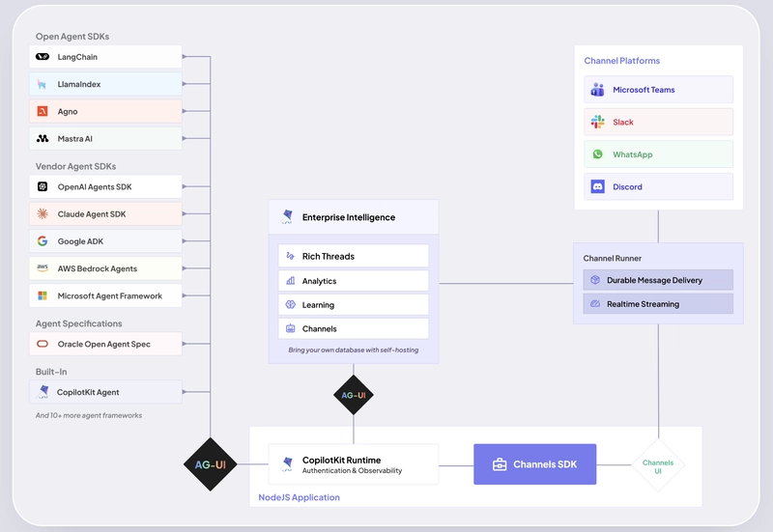Click the Microsoft Teams logo icon
The height and width of the screenshot is (532, 773).
597,90
